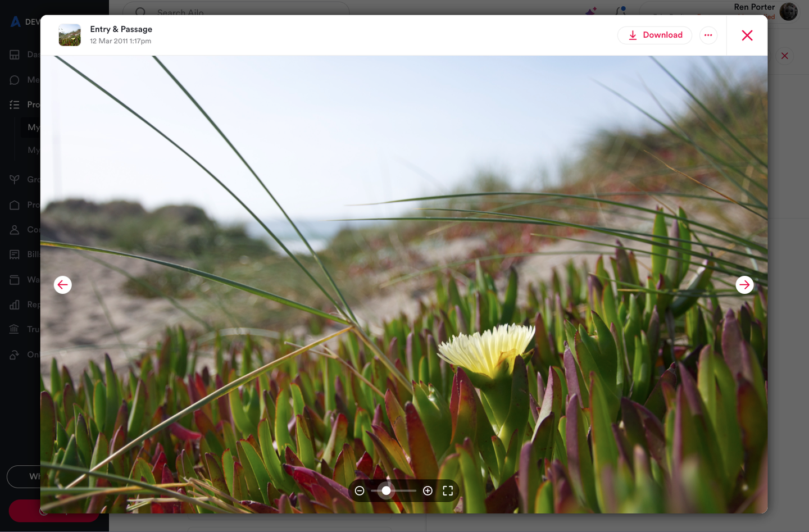This screenshot has height=532, width=809.
Task: Click the 12 Mar 2011 1:17pm date text
Action: (x=120, y=41)
